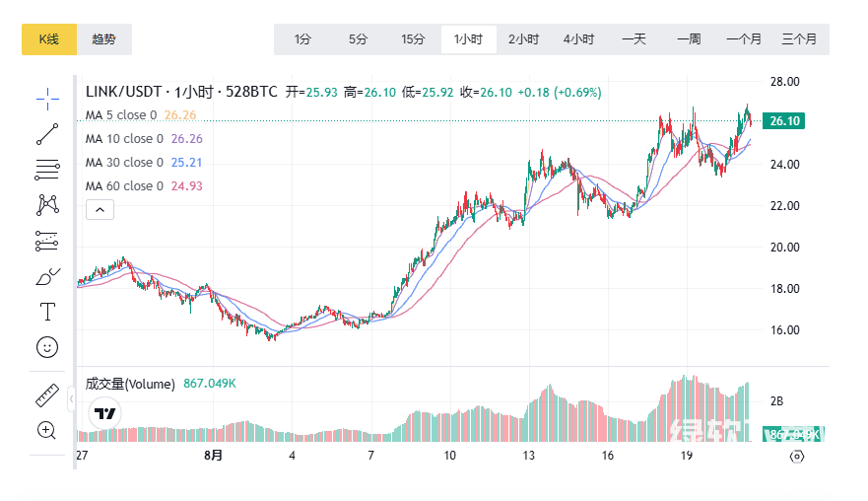
Task: Click the zoom in magnifier tool
Action: click(47, 429)
